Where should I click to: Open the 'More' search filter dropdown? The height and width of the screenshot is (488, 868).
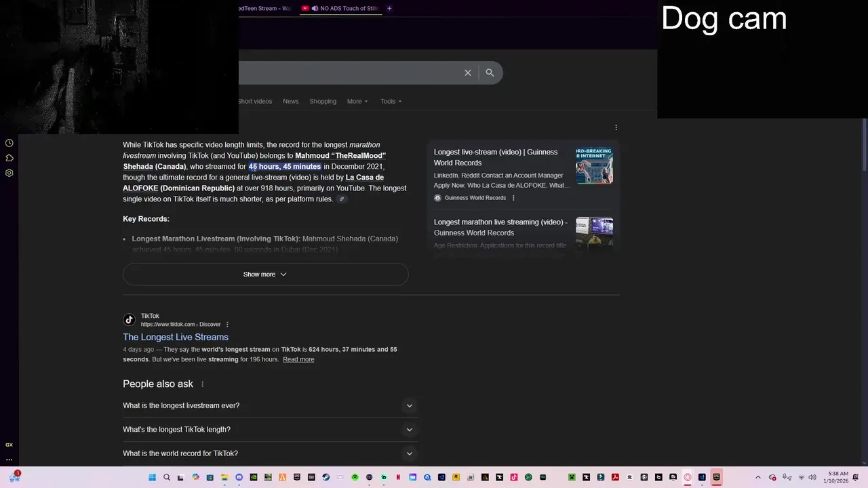(x=357, y=101)
